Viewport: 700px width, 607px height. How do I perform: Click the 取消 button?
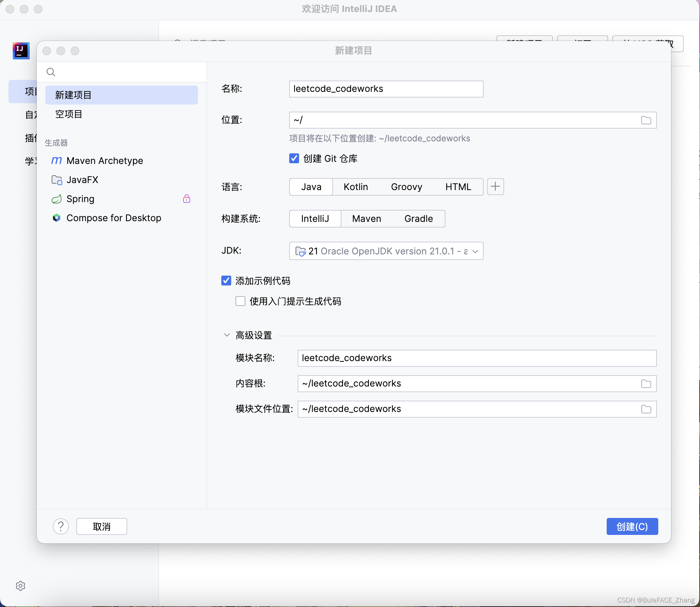point(102,526)
